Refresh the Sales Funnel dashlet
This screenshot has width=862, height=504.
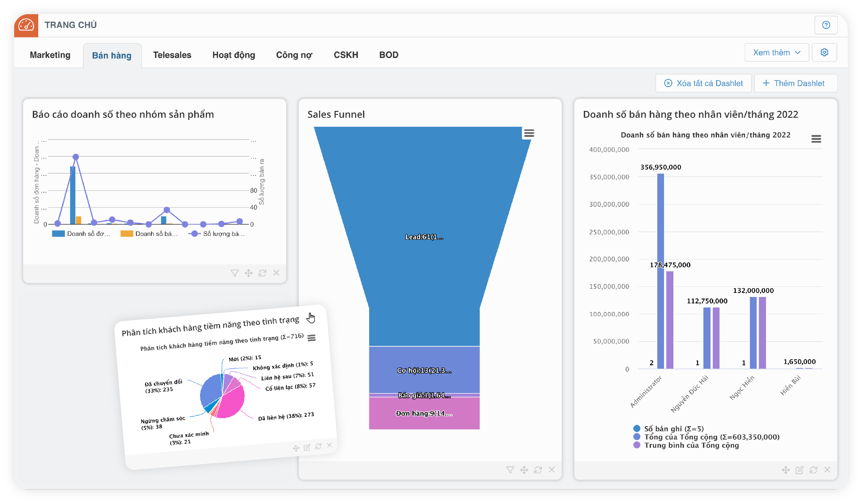tap(538, 470)
